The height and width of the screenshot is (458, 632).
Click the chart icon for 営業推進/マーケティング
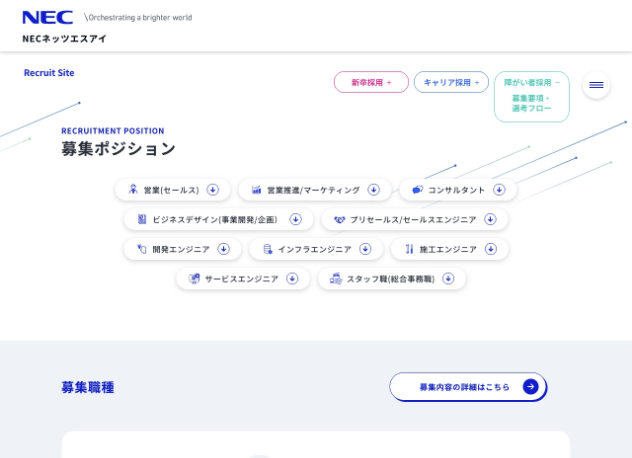[x=256, y=189]
